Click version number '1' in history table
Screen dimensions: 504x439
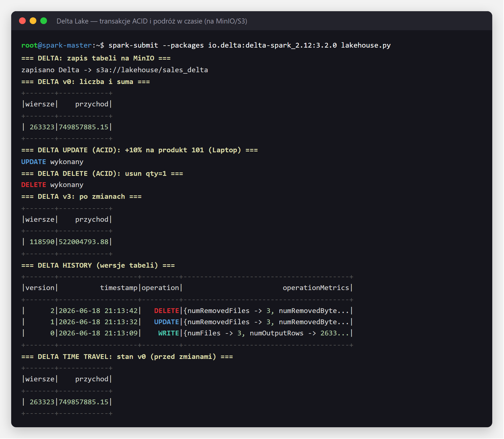(x=52, y=322)
